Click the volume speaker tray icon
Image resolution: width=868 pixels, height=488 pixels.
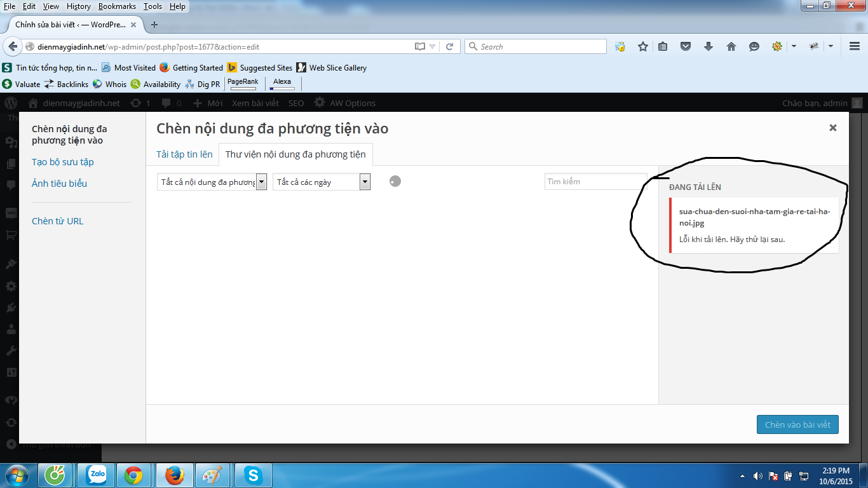758,476
